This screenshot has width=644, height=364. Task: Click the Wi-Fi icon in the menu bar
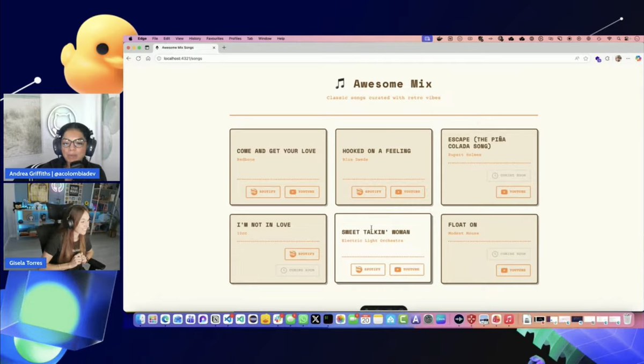[x=609, y=39]
